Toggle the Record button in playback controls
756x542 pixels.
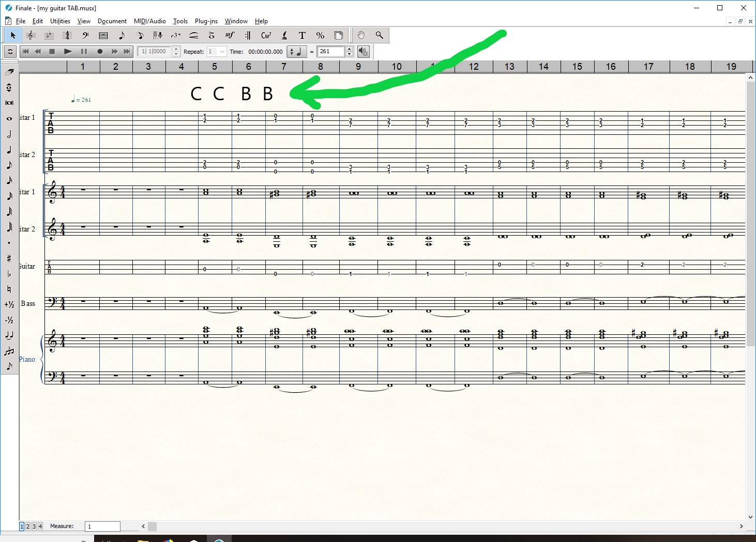tap(100, 52)
